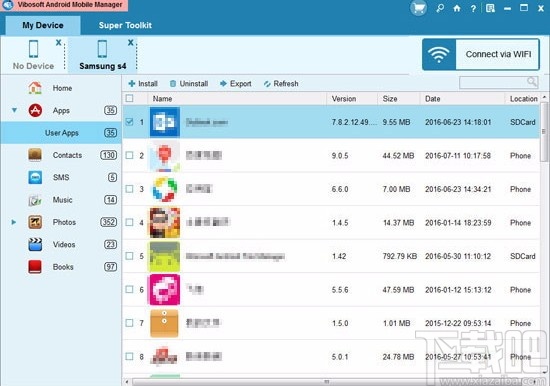Image resolution: width=550 pixels, height=386 pixels.
Task: Sort by the Version column header
Action: click(352, 99)
